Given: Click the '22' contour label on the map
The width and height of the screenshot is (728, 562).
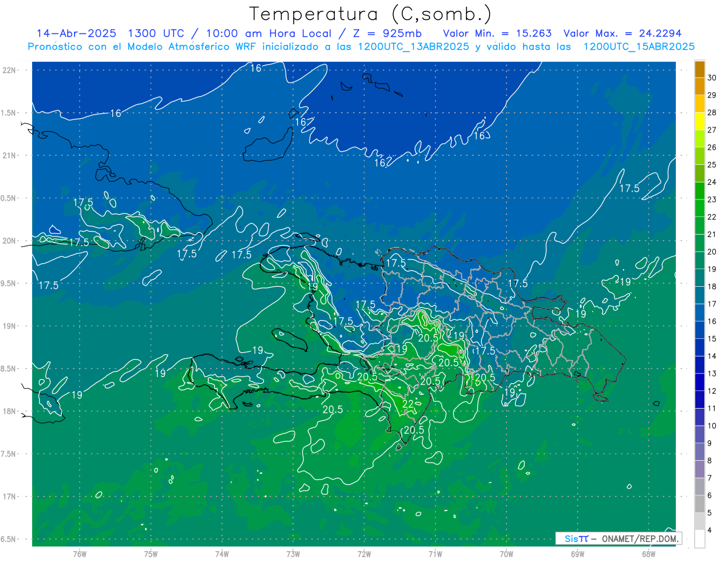Looking at the screenshot, I should pos(408,404).
